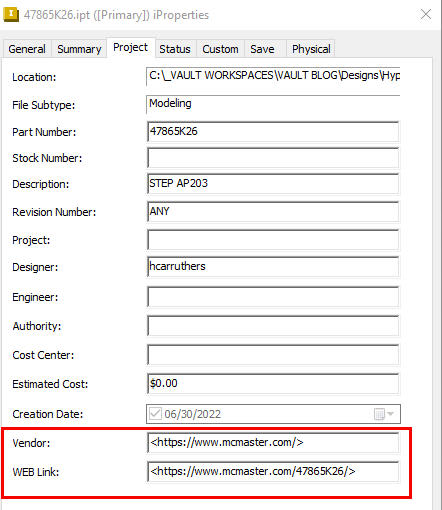Switch to the General tab
The height and width of the screenshot is (510, 442).
tap(27, 49)
